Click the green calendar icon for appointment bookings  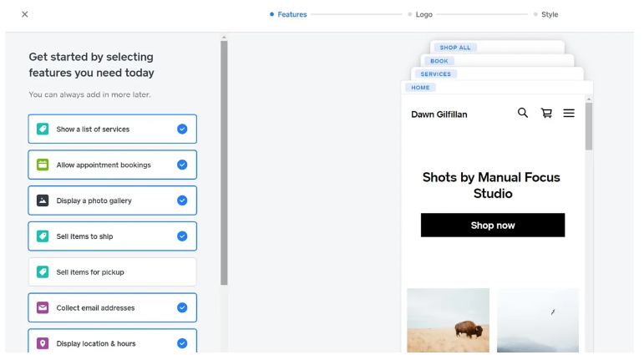tap(43, 165)
